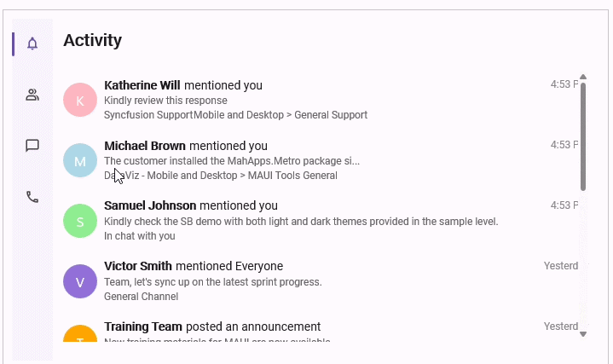Click the Syncfusion Support General Support path
This screenshot has height=364, width=613.
pos(235,114)
